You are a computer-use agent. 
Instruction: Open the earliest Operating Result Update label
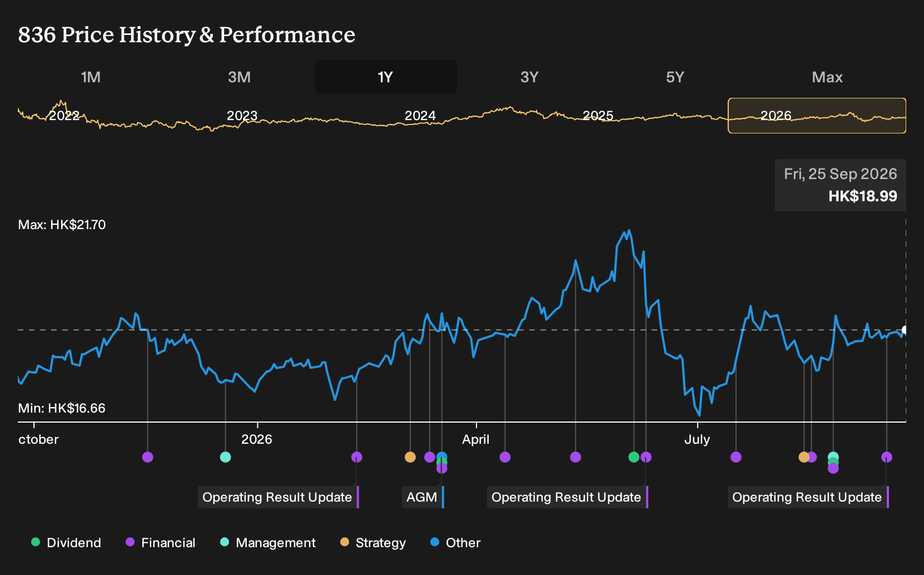point(279,497)
